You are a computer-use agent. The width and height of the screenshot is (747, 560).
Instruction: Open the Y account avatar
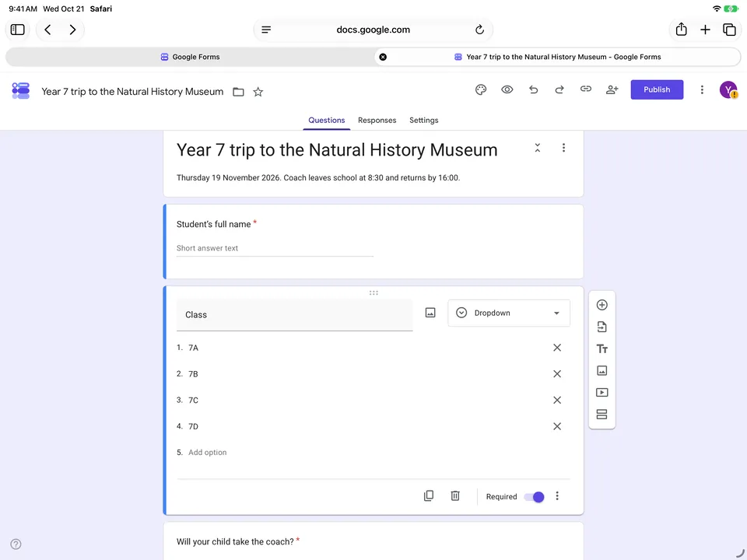coord(728,89)
